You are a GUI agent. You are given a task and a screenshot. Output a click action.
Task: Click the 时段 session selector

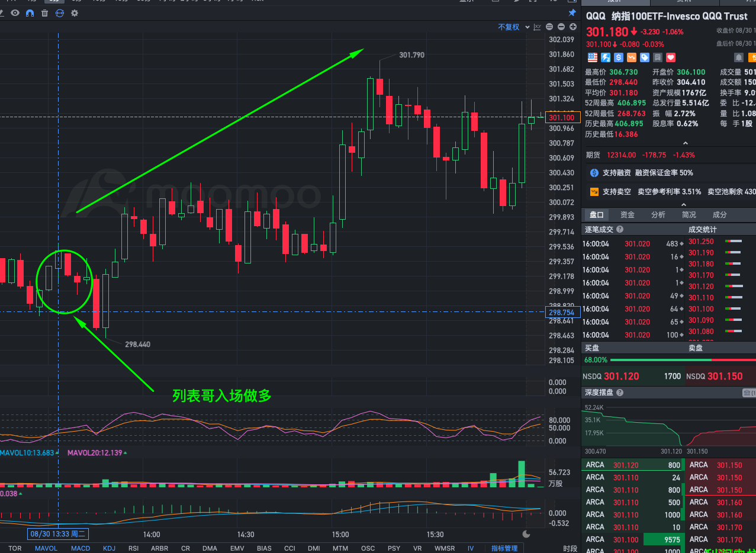tap(570, 548)
